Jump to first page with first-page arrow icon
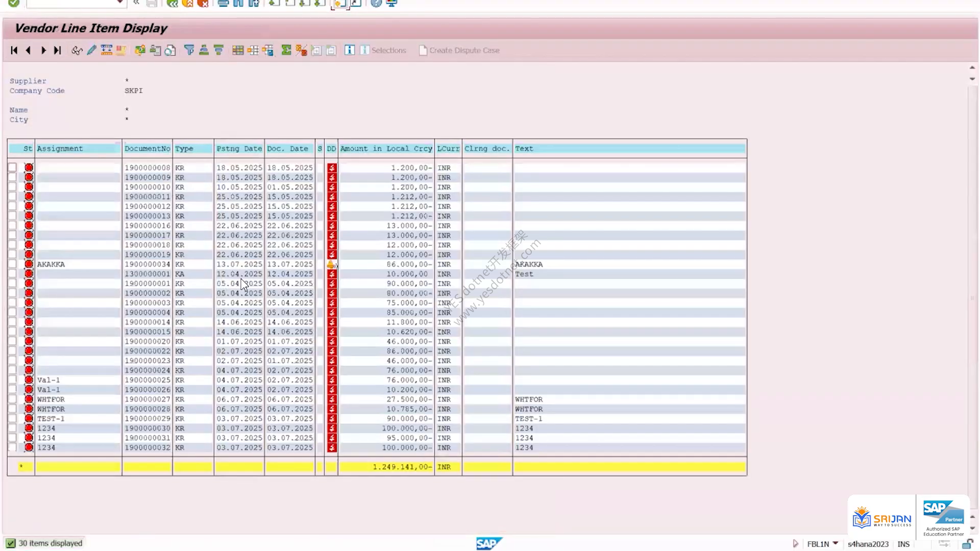The height and width of the screenshot is (551, 980). point(14,50)
